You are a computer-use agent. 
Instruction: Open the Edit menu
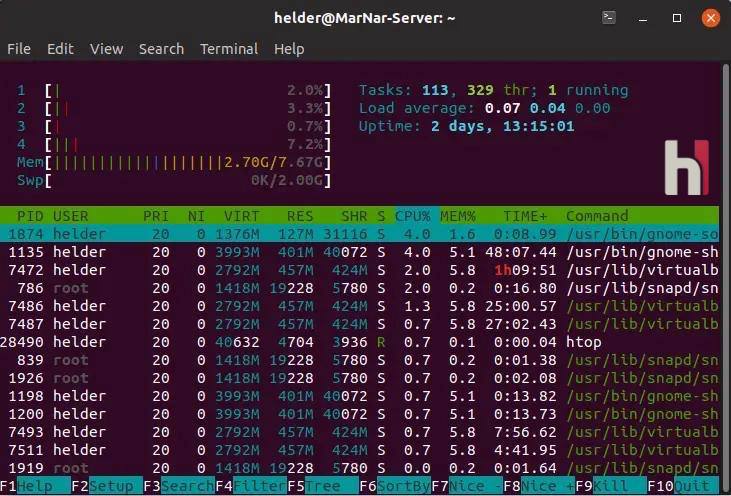(60, 49)
